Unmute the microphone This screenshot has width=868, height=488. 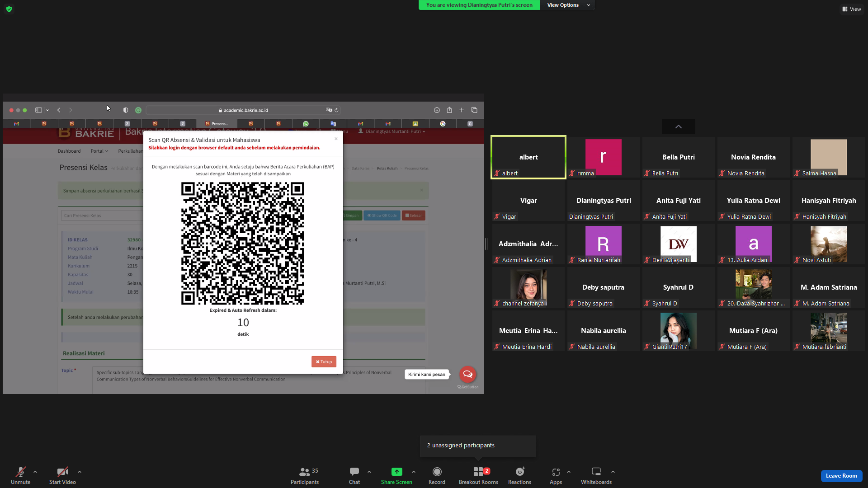pyautogui.click(x=20, y=475)
